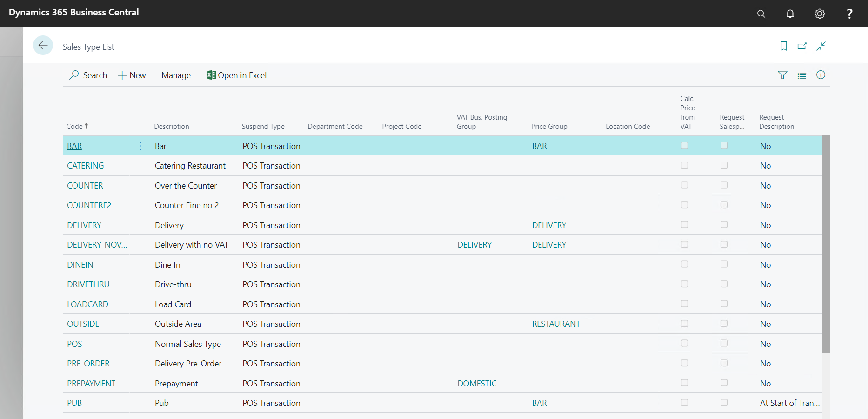Click RESTAURANT price group in OUTSIDE row

[x=556, y=324]
